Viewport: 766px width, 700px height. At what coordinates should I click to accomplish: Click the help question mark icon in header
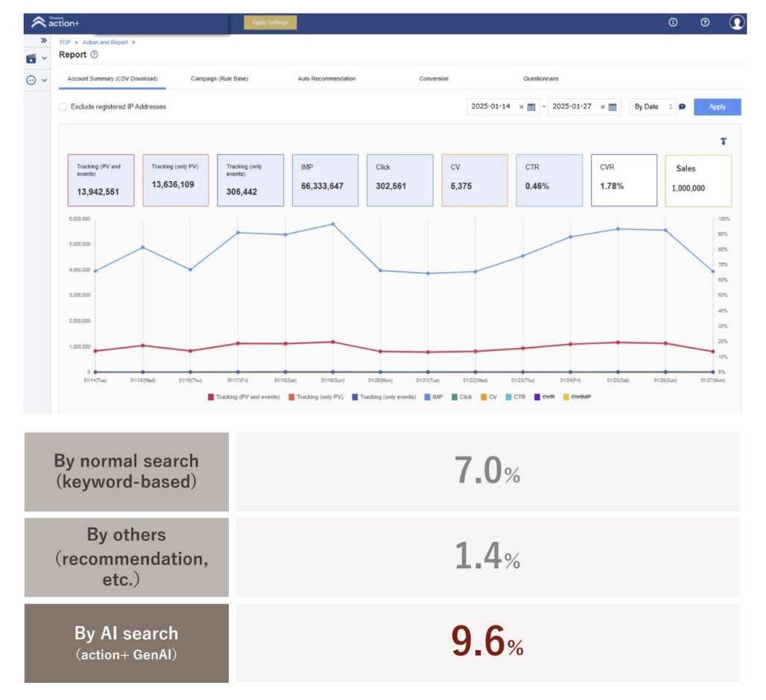pos(705,22)
